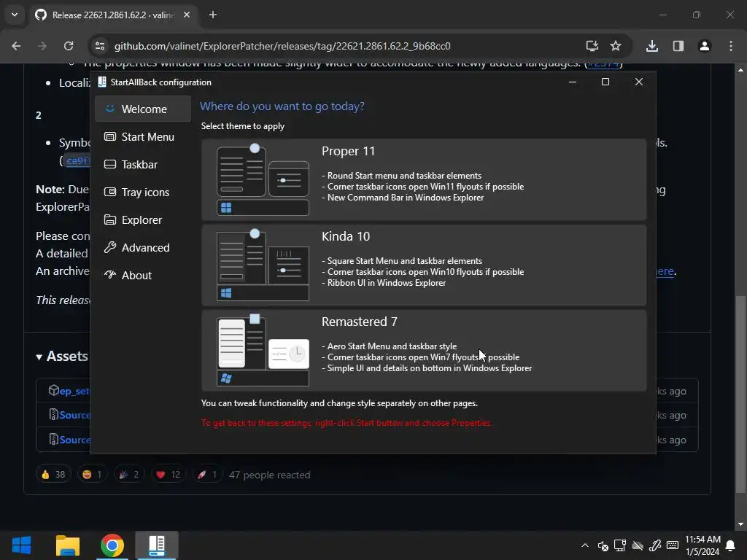This screenshot has width=747, height=560.
Task: Click the heart reaction with 12
Action: coord(169,475)
